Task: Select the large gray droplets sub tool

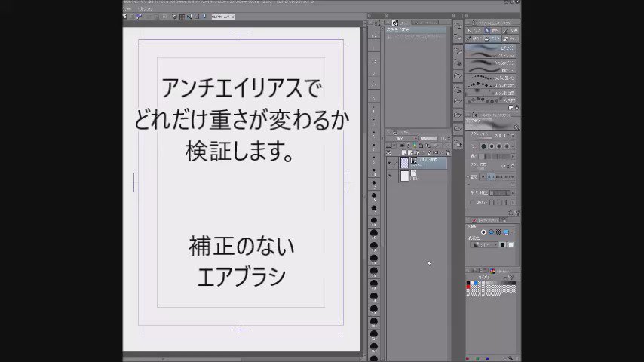Action: (491, 100)
